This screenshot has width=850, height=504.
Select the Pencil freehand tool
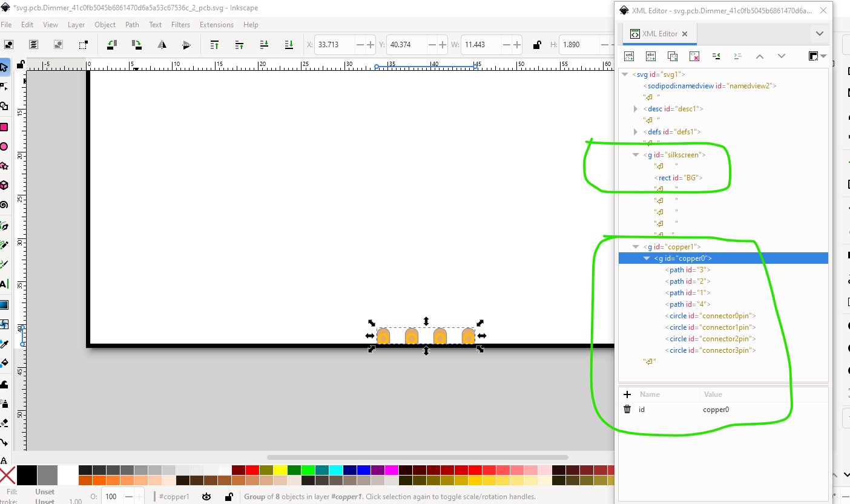pos(4,244)
